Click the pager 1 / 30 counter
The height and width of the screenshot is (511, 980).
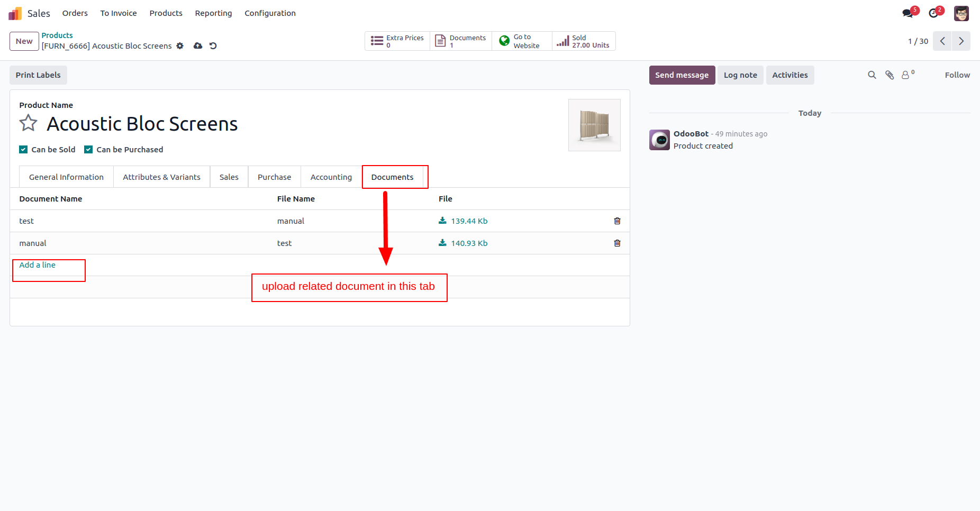(918, 41)
